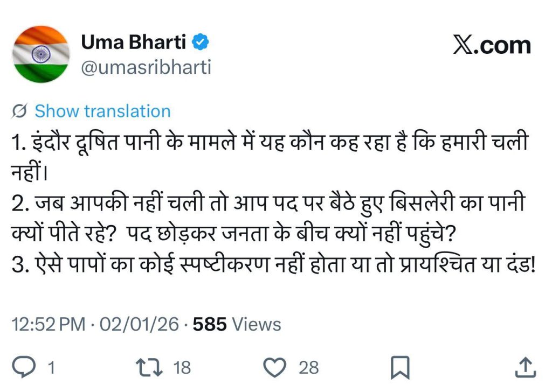Click the Show translation link
This screenshot has width=552, height=392.
click(x=102, y=111)
